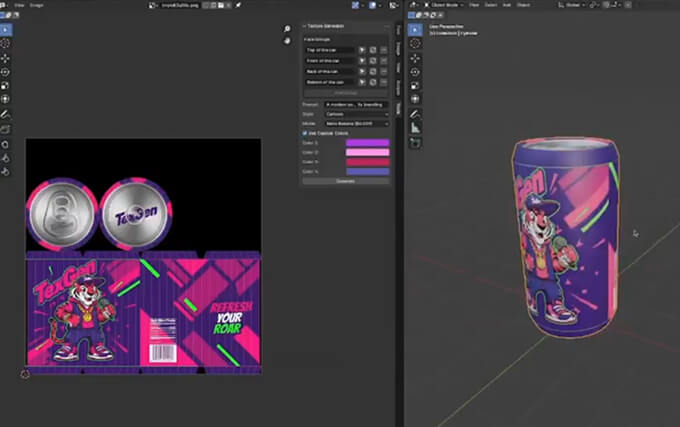Click the Generate button

coord(345,181)
